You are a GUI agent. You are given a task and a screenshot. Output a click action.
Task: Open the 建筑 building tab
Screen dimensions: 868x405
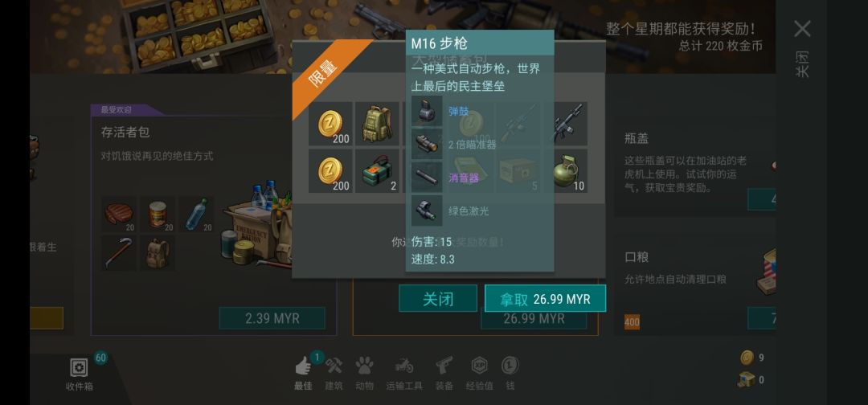pos(334,371)
